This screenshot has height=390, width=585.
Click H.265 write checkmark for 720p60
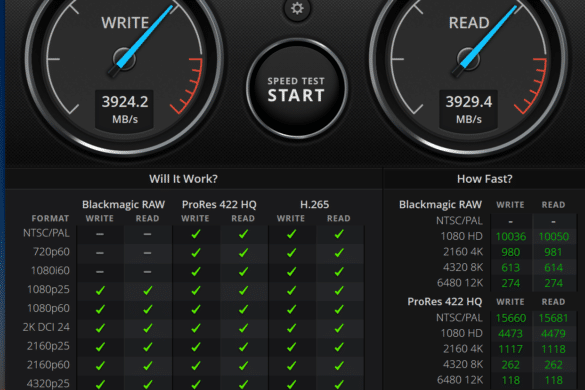pyautogui.click(x=291, y=253)
